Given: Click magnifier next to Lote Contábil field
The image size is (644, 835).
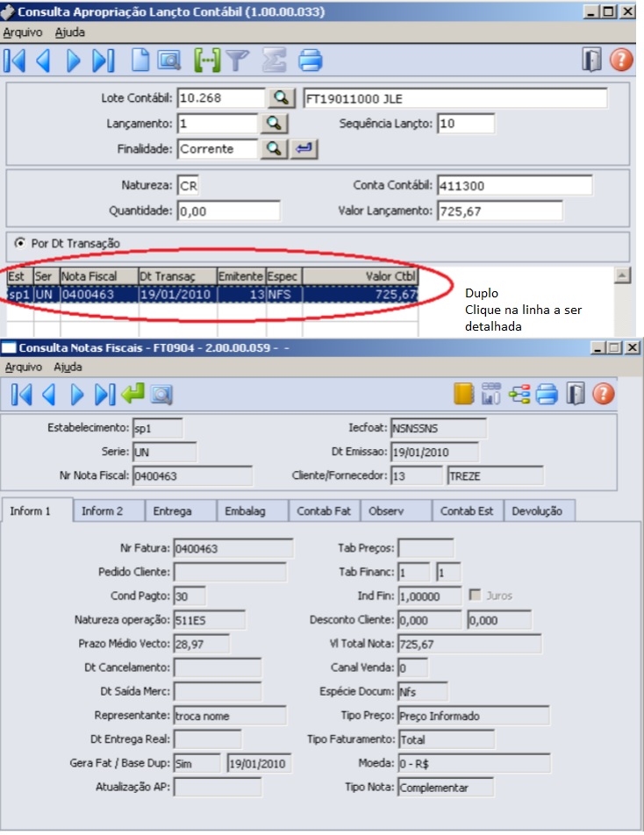Looking at the screenshot, I should 282,98.
